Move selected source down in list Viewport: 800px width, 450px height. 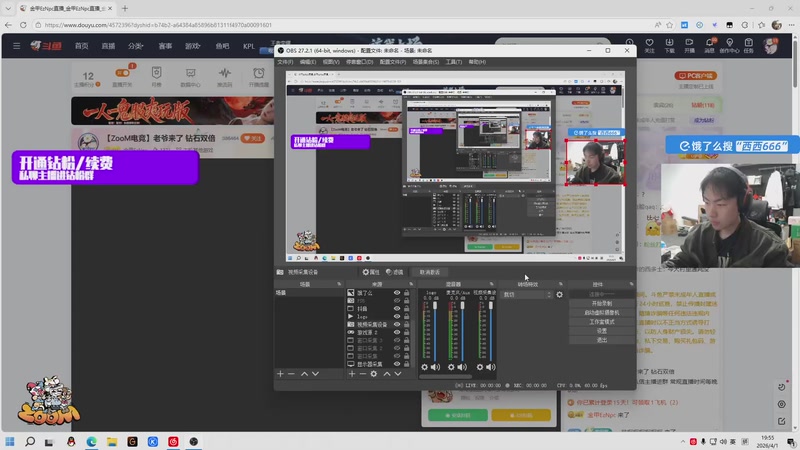pos(398,374)
